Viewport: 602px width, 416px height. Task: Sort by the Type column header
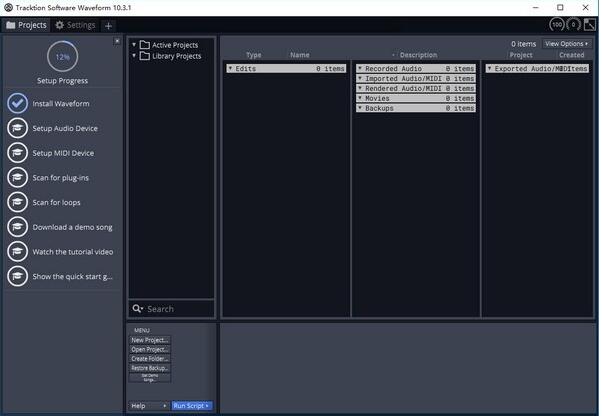[253, 55]
